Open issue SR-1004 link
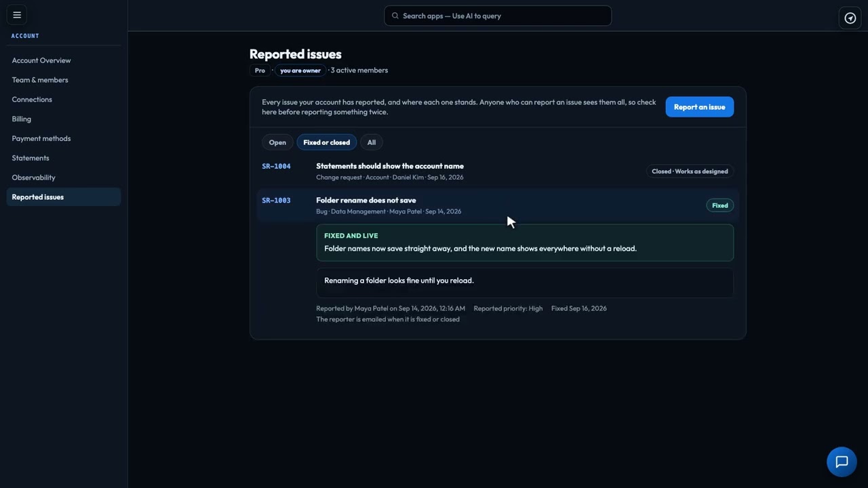 [x=276, y=166]
